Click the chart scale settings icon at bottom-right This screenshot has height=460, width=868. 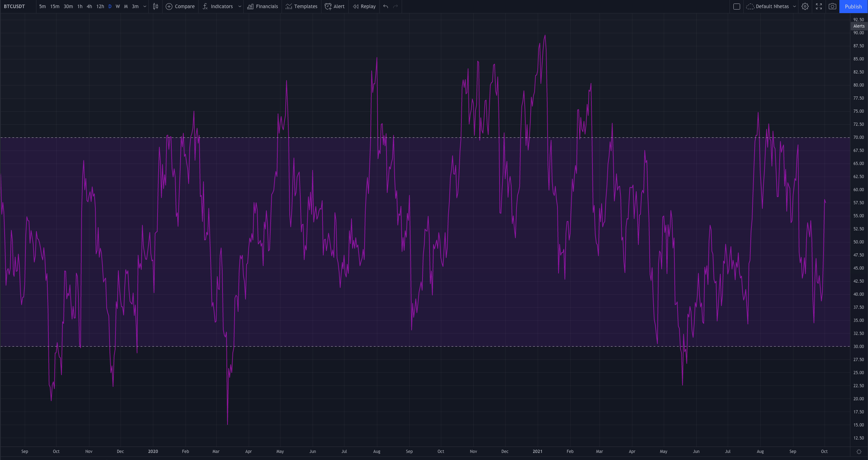859,452
